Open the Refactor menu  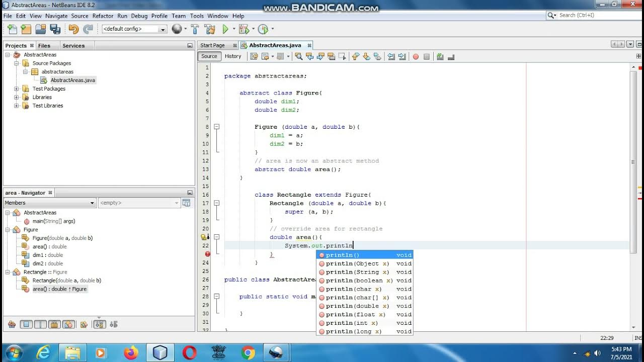[x=103, y=16]
